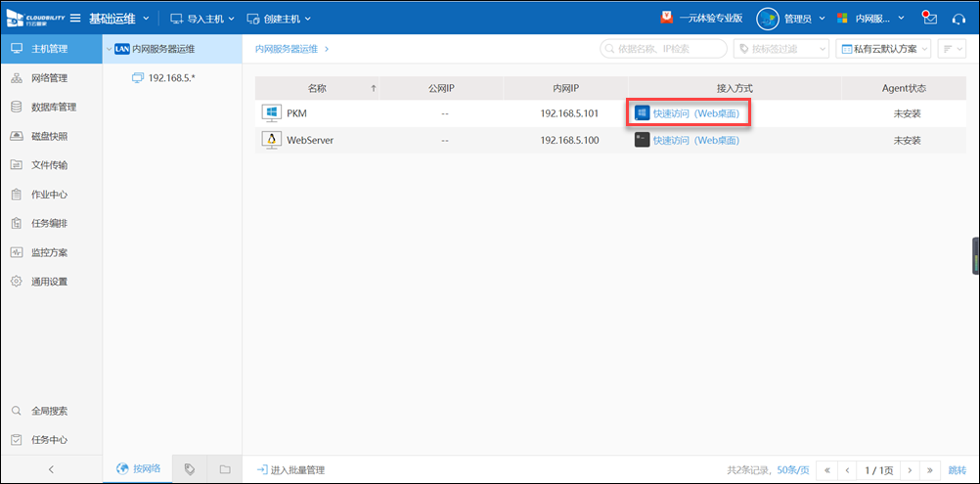The width and height of the screenshot is (980, 484).
Task: Click the Windows icon in the PKM row
Action: tap(271, 113)
